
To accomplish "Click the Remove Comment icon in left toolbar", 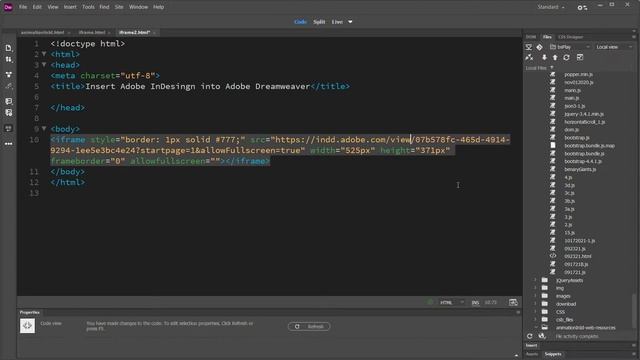I will coord(9,113).
